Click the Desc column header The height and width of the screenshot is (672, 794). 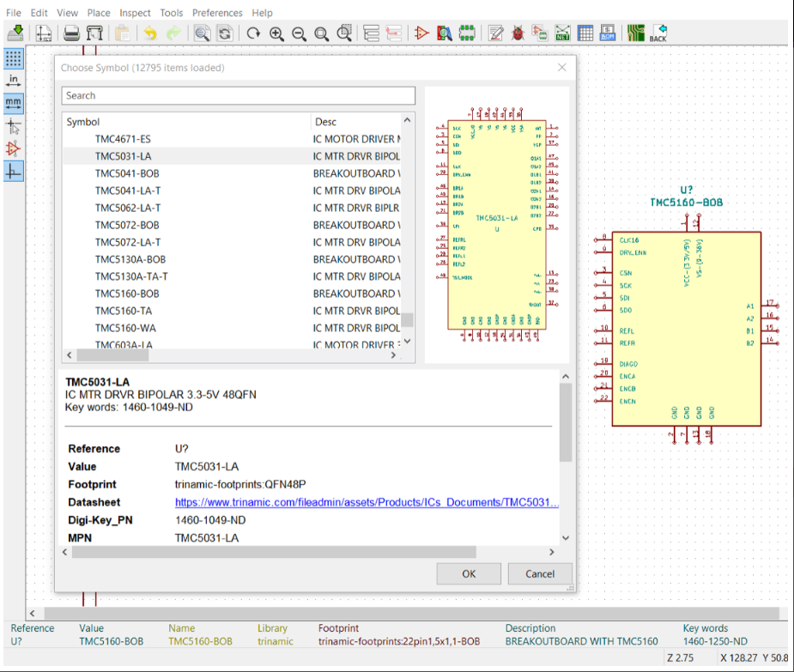[x=355, y=122]
